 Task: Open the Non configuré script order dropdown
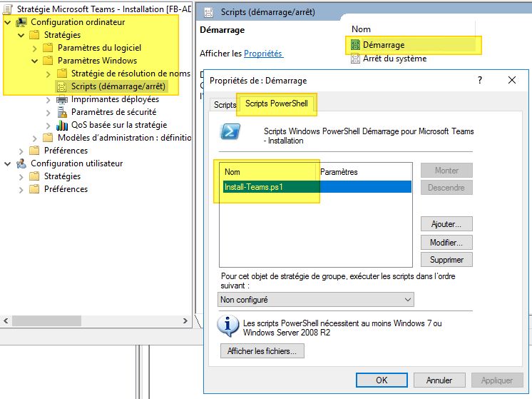coord(315,300)
